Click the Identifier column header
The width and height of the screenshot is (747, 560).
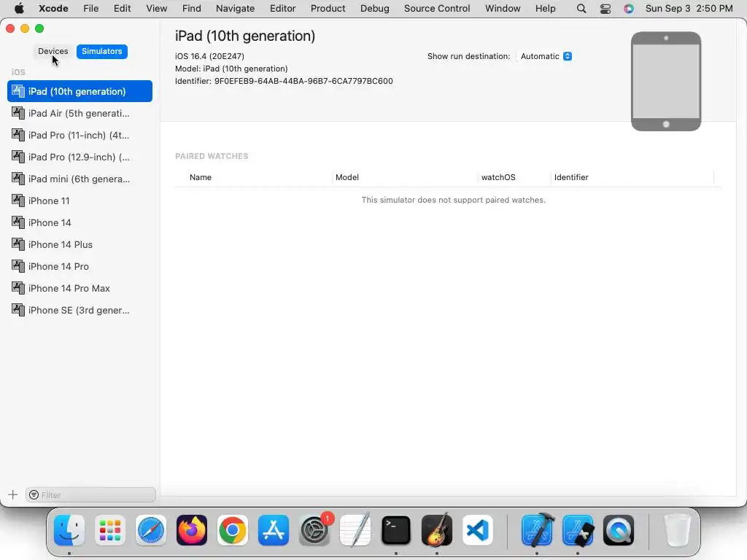pos(571,177)
